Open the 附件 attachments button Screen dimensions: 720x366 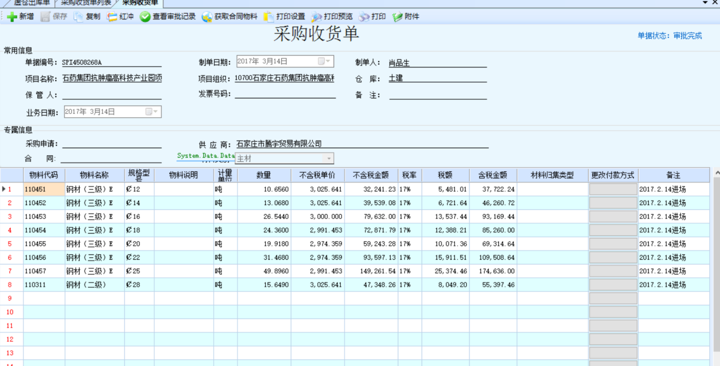(x=406, y=17)
